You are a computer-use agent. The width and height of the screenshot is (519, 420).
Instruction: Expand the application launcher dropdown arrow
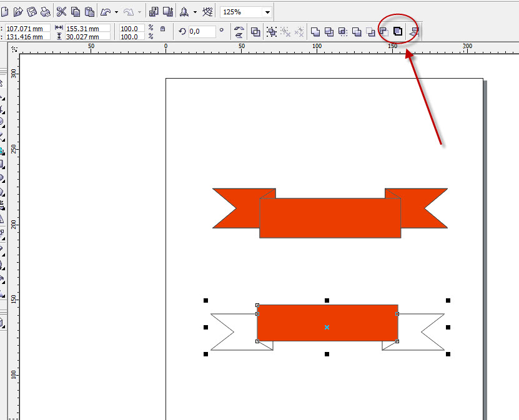click(195, 12)
